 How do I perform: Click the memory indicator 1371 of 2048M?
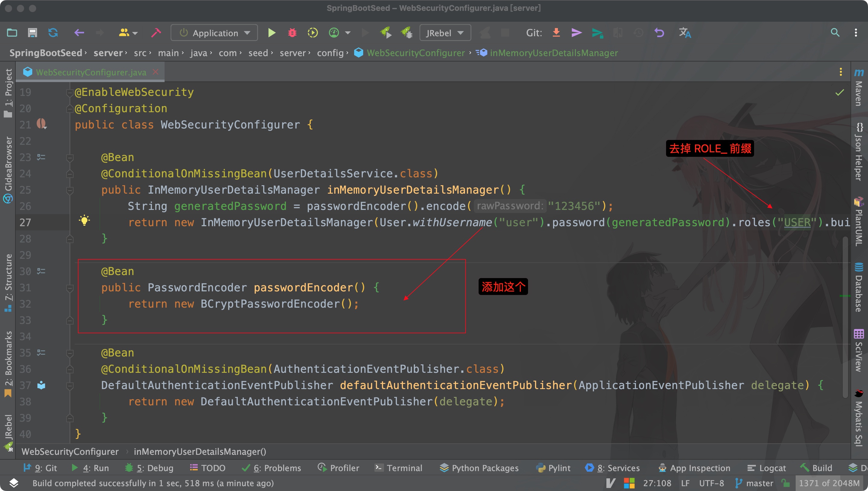point(830,483)
